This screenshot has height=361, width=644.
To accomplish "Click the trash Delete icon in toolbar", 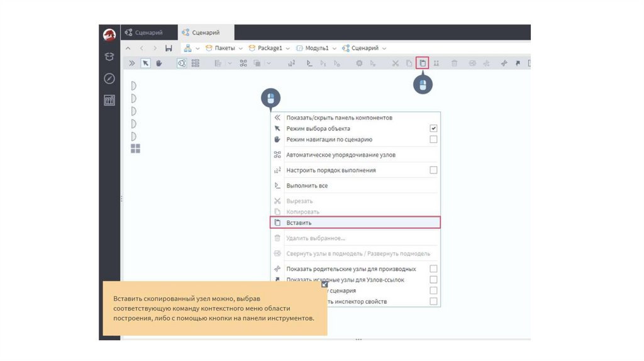I will coord(454,63).
